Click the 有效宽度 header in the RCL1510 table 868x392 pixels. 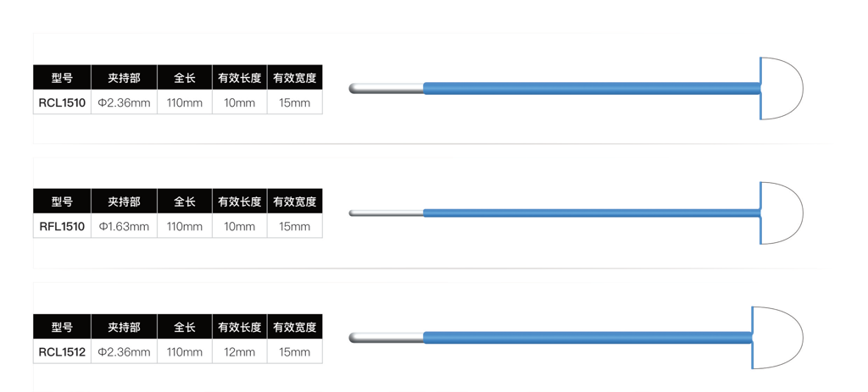click(x=294, y=78)
